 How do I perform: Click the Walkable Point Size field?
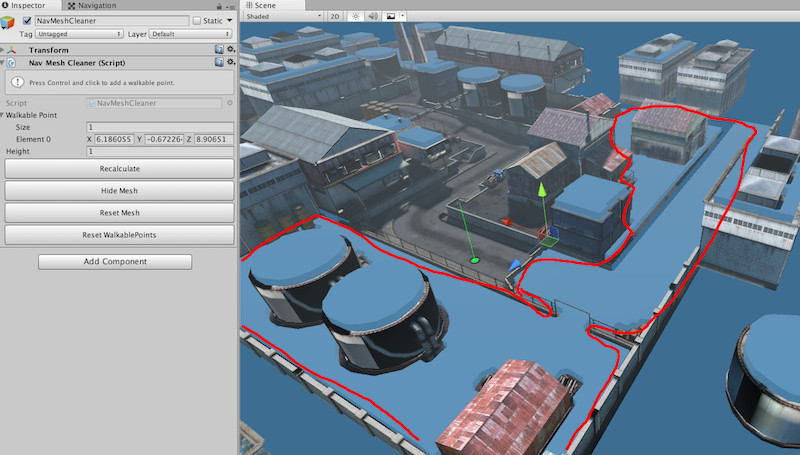point(160,127)
